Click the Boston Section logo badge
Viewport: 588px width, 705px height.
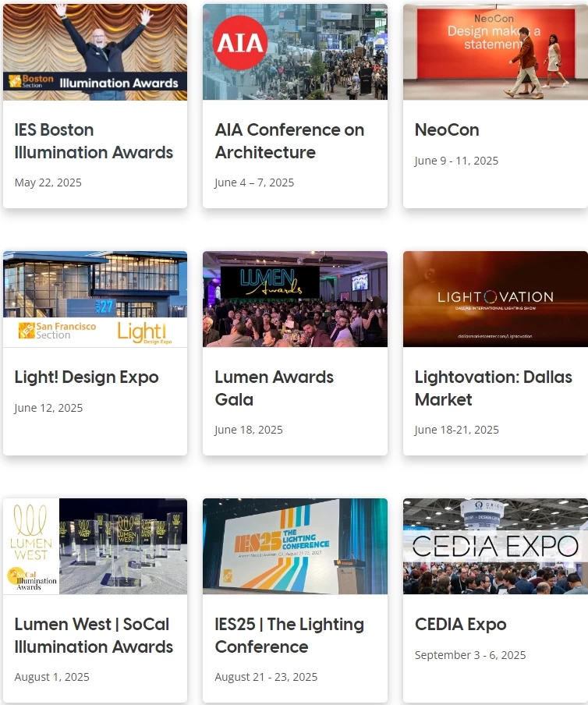[x=31, y=81]
